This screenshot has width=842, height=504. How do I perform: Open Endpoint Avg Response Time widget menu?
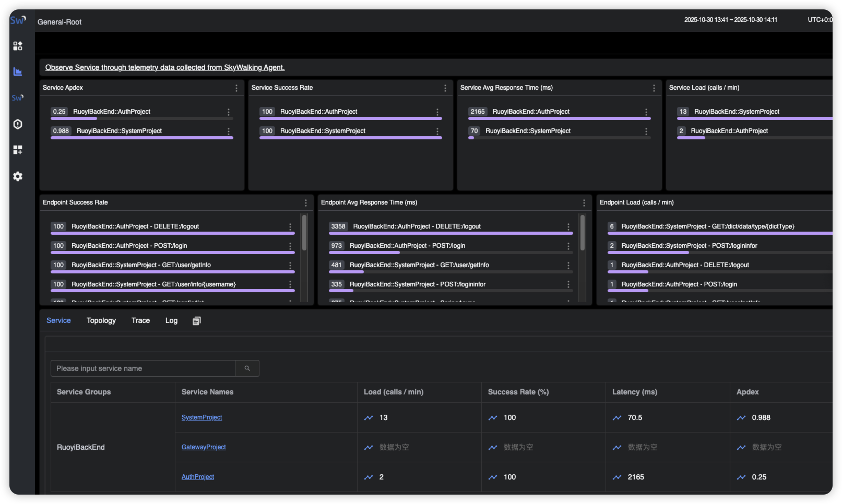point(584,203)
